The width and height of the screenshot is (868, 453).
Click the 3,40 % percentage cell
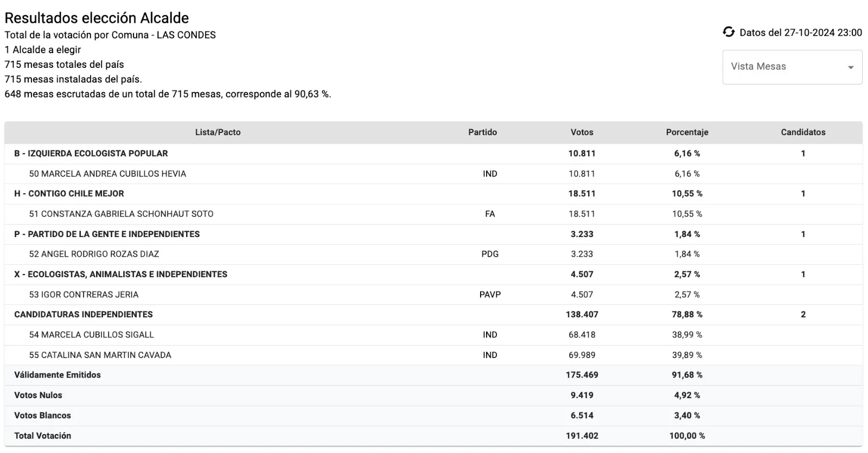687,416
